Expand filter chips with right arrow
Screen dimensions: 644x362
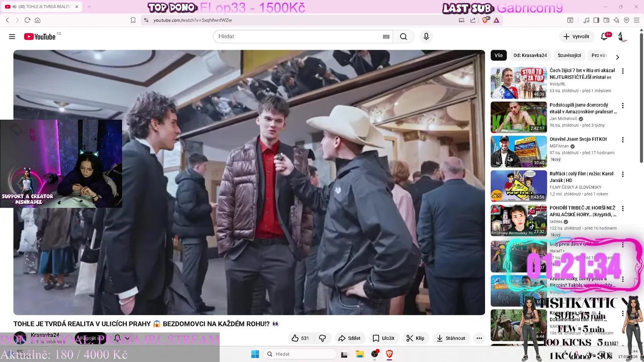coord(617,57)
